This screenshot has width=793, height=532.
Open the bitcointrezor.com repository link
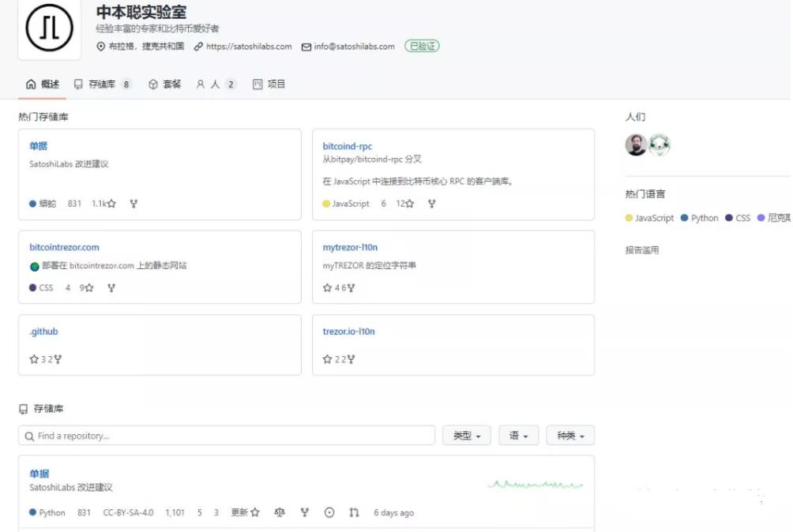(x=64, y=247)
